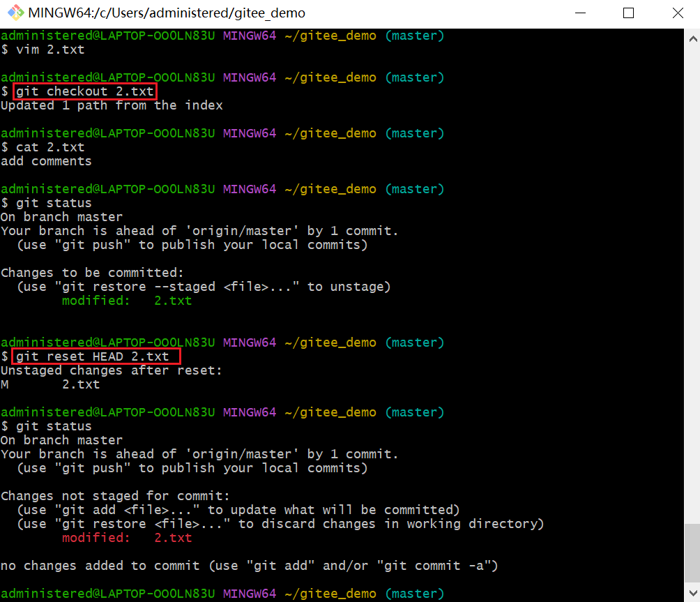
Task: Click the 'vim 2.txt' command line
Action: coord(43,50)
